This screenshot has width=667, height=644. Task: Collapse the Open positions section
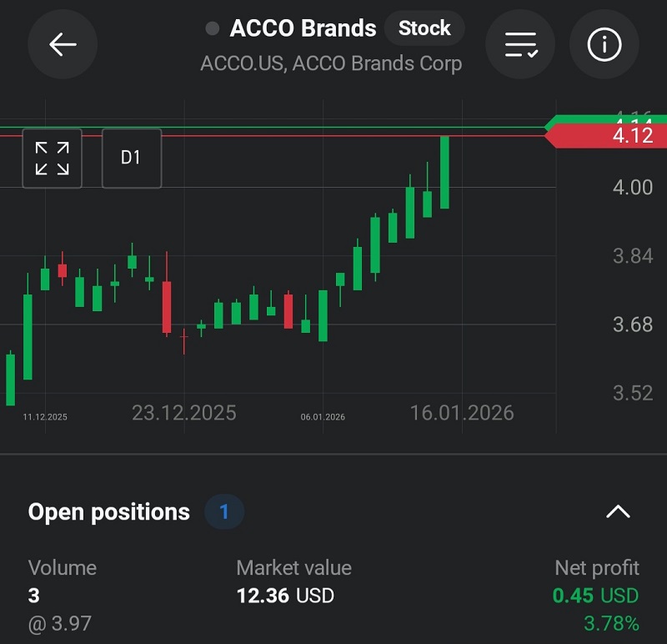pyautogui.click(x=618, y=511)
